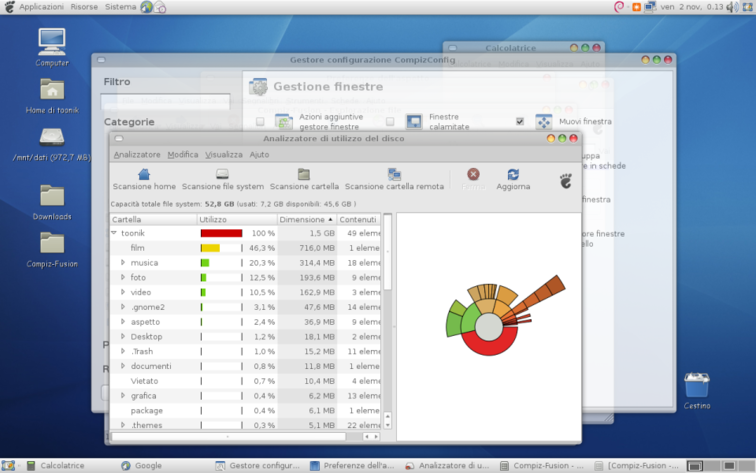The width and height of the screenshot is (756, 473).
Task: Expand the foto folder
Action: pyautogui.click(x=123, y=277)
